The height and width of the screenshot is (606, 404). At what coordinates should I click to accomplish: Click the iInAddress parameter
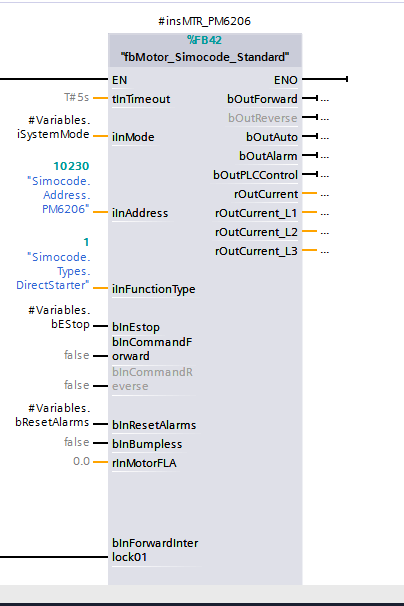[140, 213]
